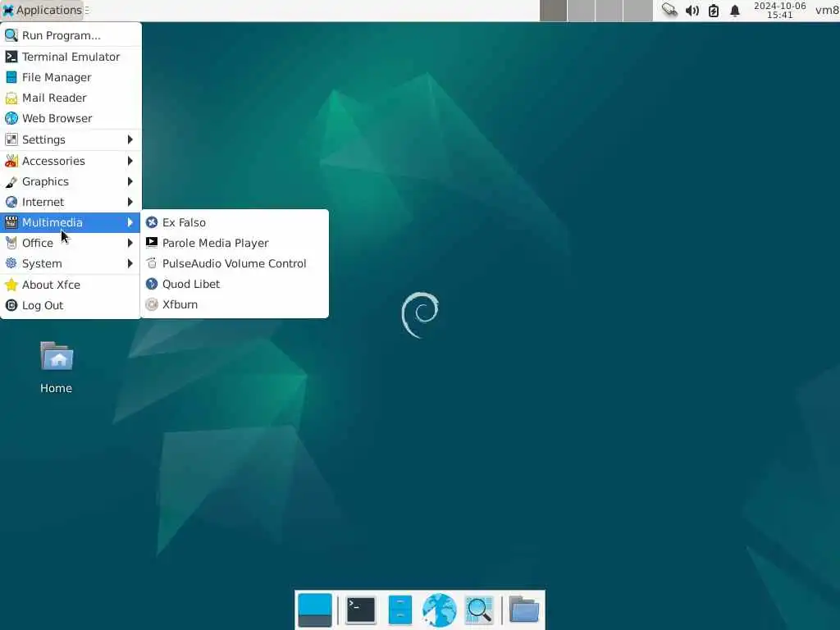Image resolution: width=840 pixels, height=630 pixels.
Task: Open PulseAudio Volume Control
Action: pos(235,263)
